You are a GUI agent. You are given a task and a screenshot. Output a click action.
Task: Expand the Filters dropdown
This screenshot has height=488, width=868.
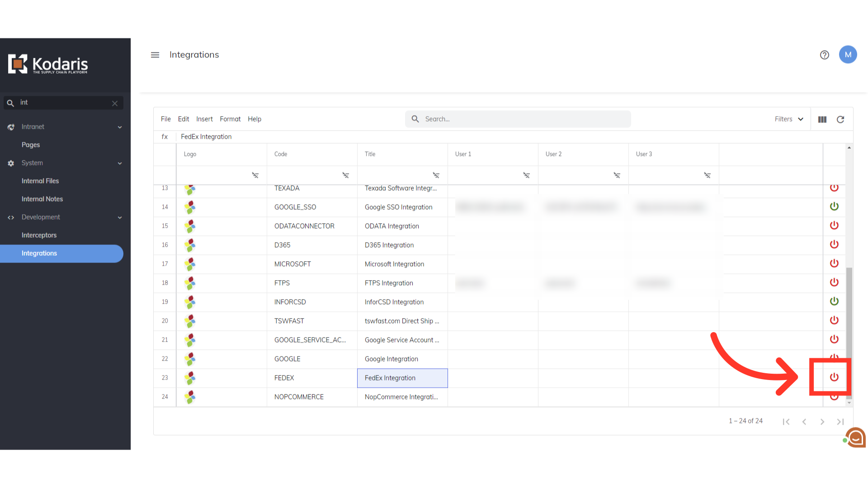(x=788, y=119)
